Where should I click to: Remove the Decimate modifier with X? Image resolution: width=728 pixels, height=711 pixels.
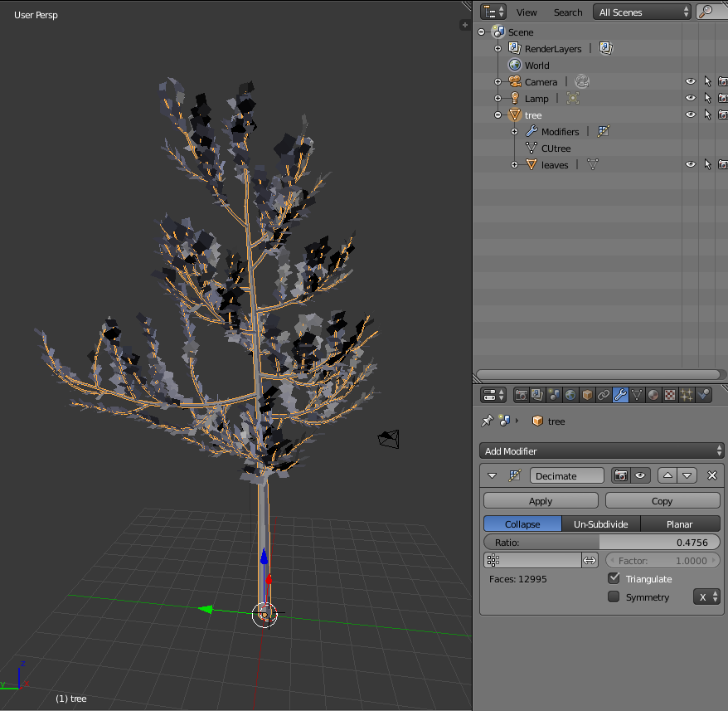(x=711, y=475)
